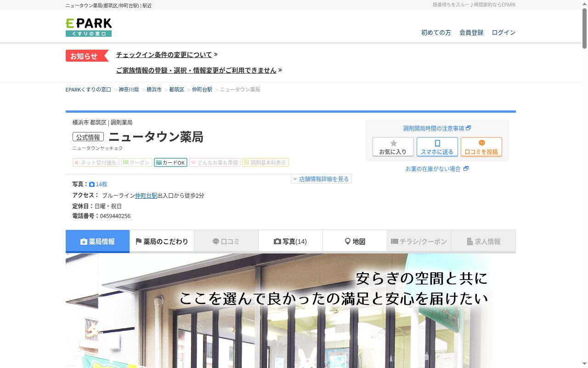Viewport: 588px width, 368px height.
Task: Click EPARKくすりの窓口 breadcrumb
Action: [88, 90]
